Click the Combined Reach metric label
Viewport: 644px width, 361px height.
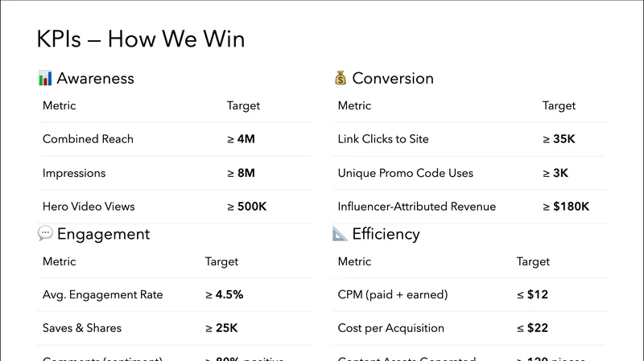tap(88, 139)
